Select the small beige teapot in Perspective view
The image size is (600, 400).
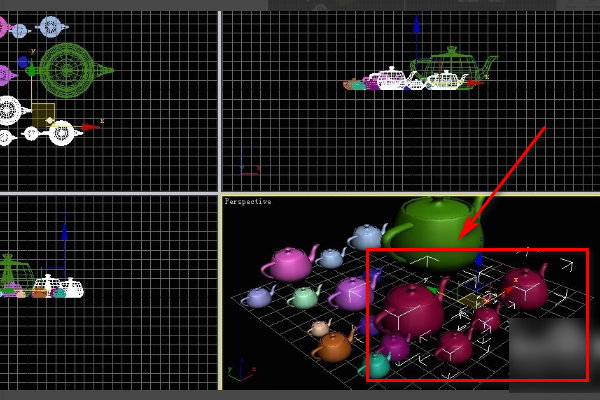320,328
